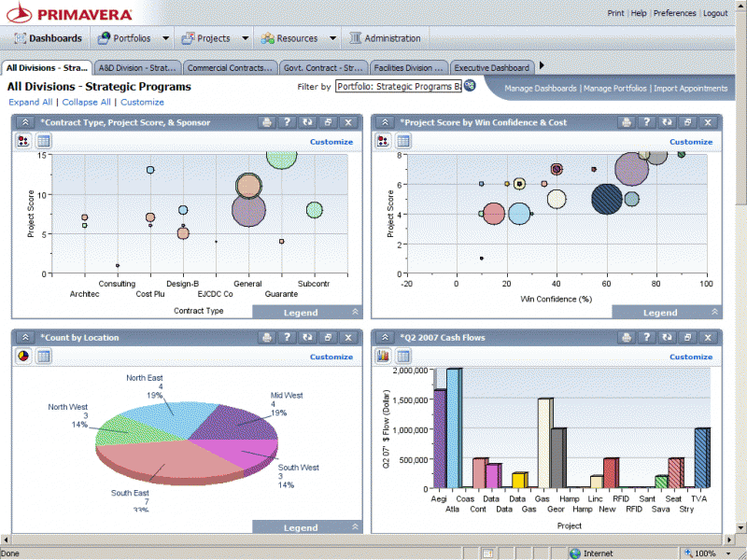747x560 pixels.
Task: Expand Legend bar of Count by Location
Action: [x=355, y=527]
